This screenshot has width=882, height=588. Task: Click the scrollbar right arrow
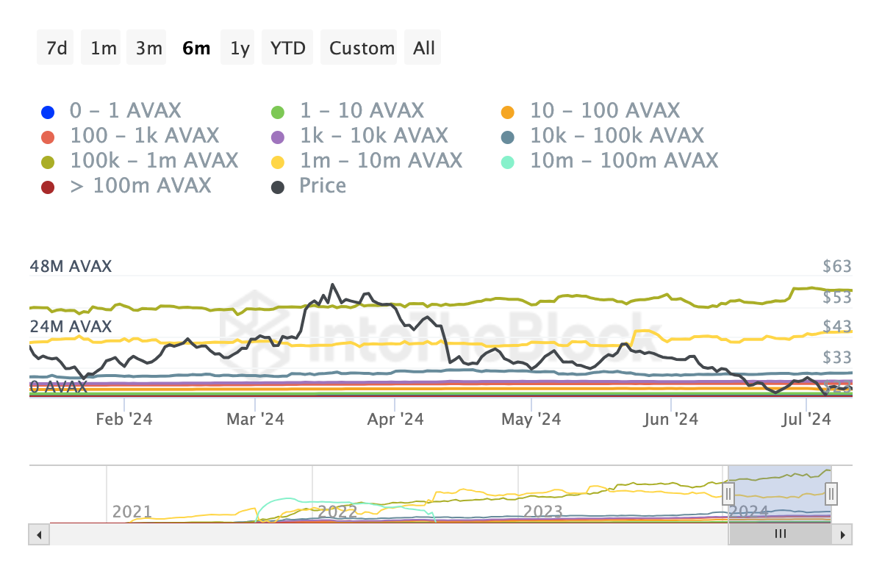pyautogui.click(x=842, y=534)
